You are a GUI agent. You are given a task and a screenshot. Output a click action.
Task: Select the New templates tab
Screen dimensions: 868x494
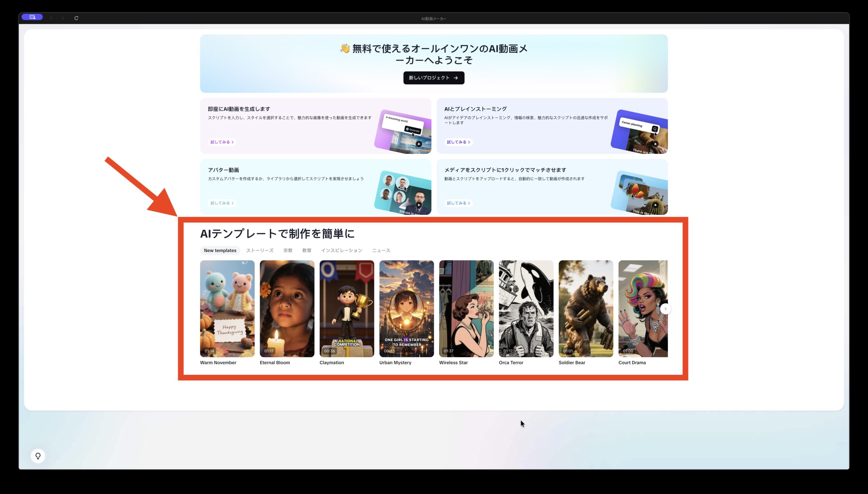220,250
